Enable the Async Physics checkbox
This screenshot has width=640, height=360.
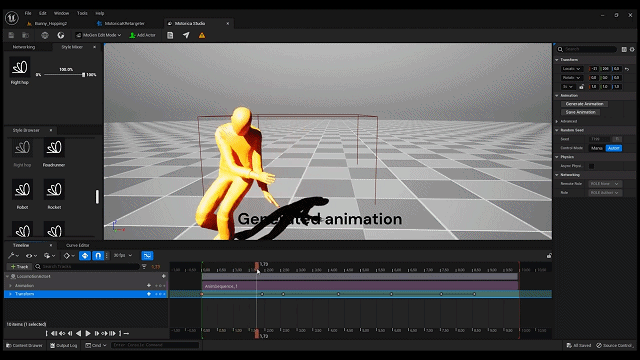pyautogui.click(x=591, y=166)
